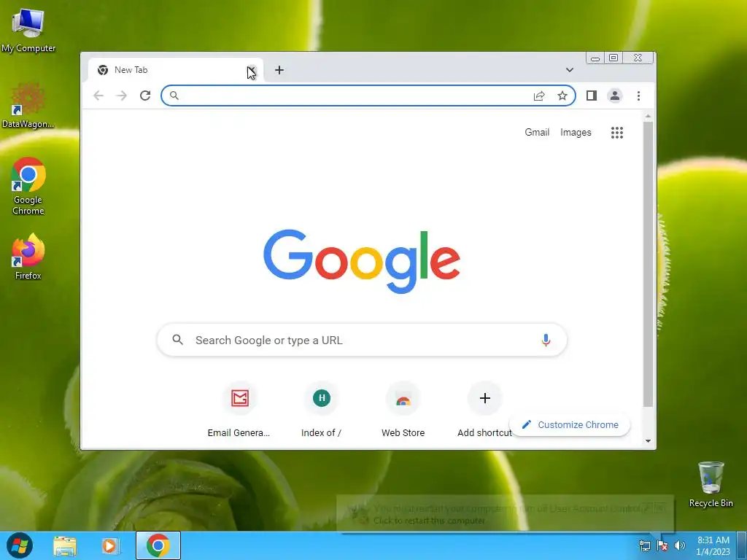Select the Recycle Bin icon

[x=711, y=484]
